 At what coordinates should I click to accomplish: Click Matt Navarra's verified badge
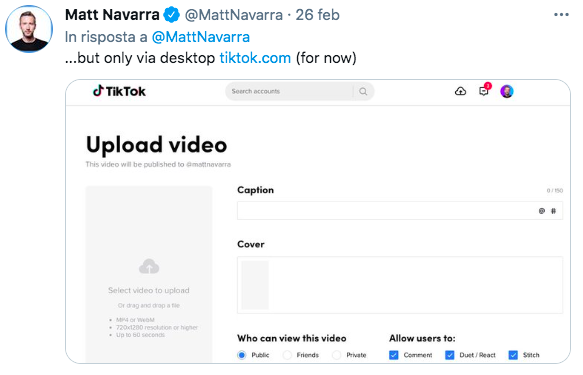(x=171, y=15)
